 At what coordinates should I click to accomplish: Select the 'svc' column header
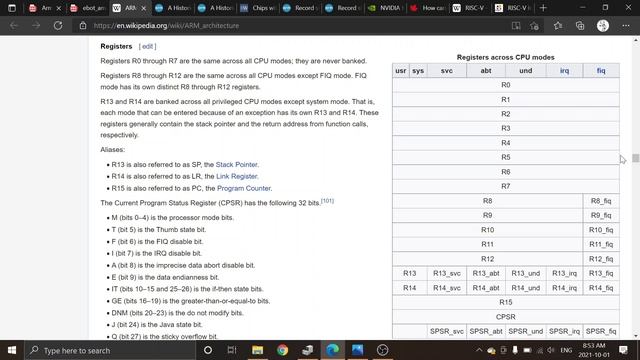pyautogui.click(x=447, y=71)
